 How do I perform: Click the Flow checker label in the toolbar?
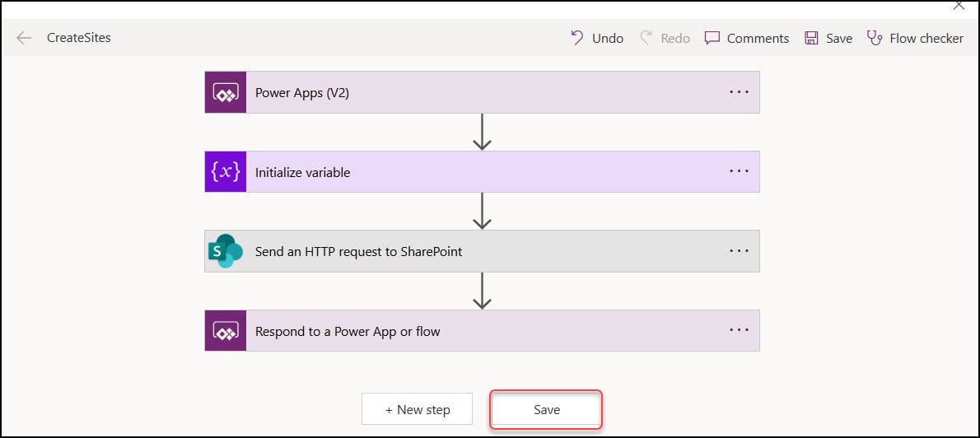tap(926, 39)
